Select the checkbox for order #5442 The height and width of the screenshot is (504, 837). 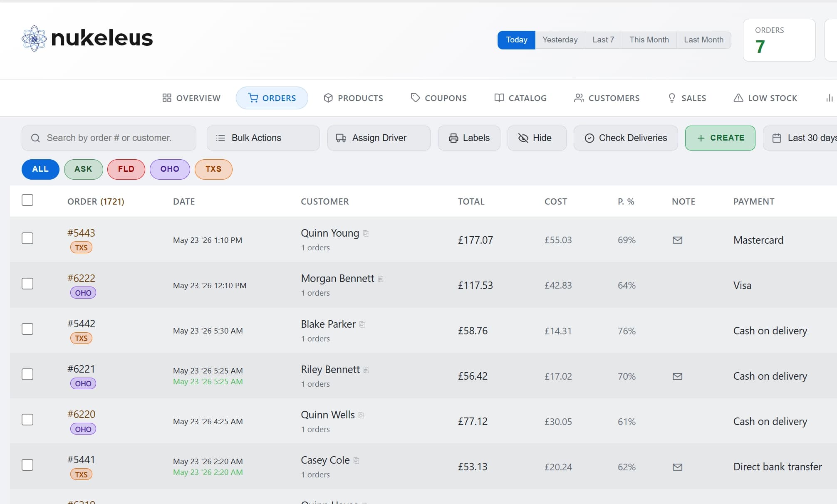[27, 329]
